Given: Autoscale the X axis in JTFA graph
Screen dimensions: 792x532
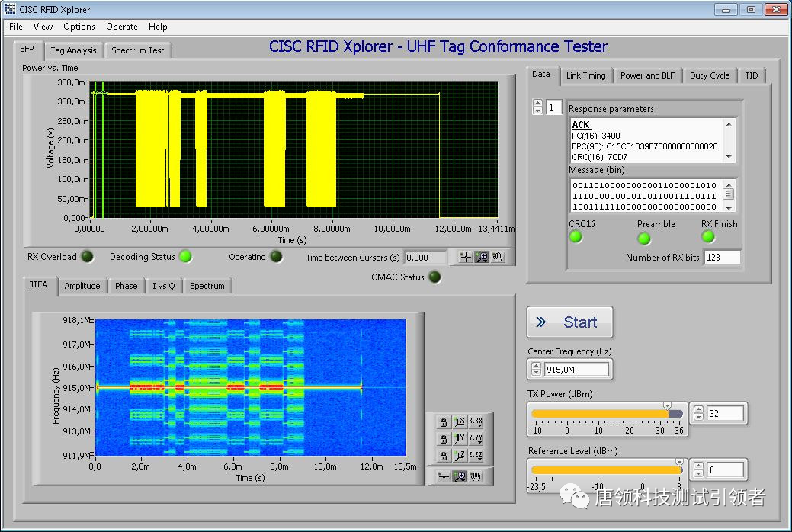Looking at the screenshot, I should point(459,421).
